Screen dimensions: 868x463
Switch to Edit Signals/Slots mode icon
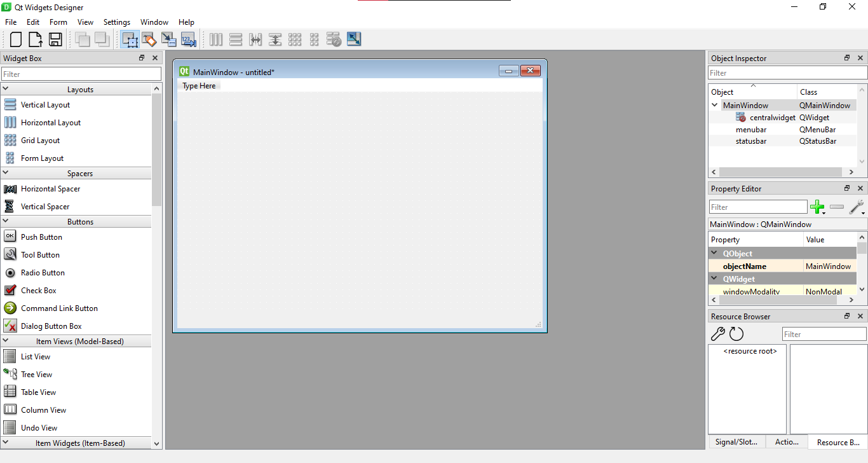point(149,39)
